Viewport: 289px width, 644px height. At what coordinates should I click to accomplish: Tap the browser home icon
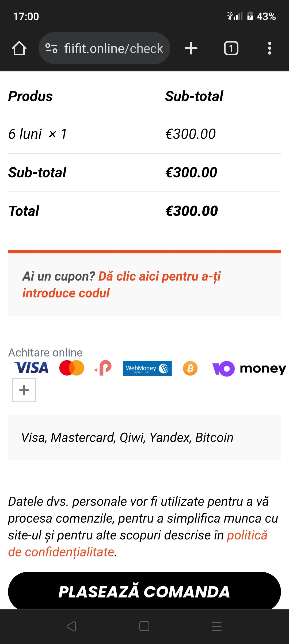click(x=19, y=48)
